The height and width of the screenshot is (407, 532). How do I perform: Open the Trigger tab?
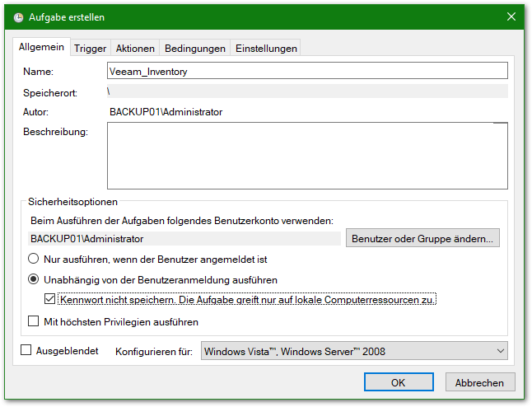tap(90, 49)
